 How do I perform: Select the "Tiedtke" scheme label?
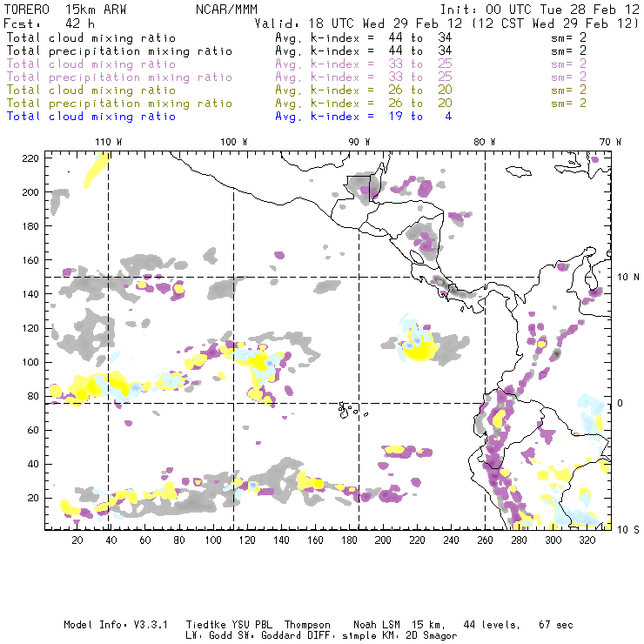click(205, 625)
